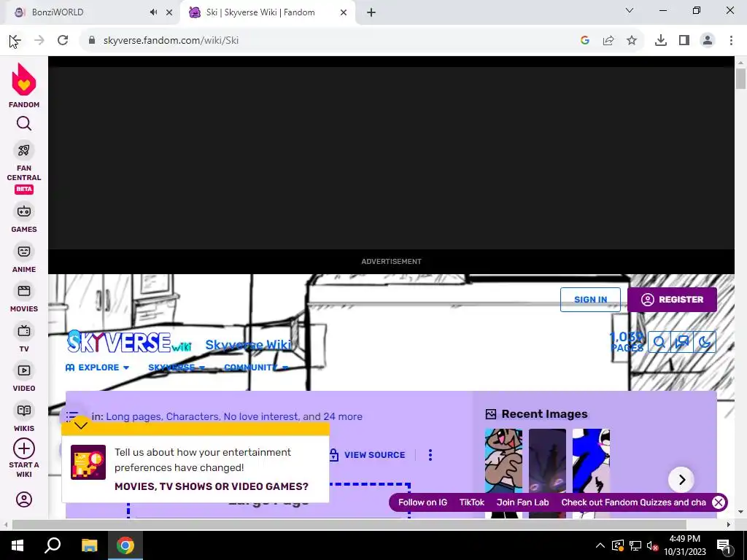The width and height of the screenshot is (747, 560).
Task: Expand the Community navigation menu
Action: pyautogui.click(x=256, y=367)
